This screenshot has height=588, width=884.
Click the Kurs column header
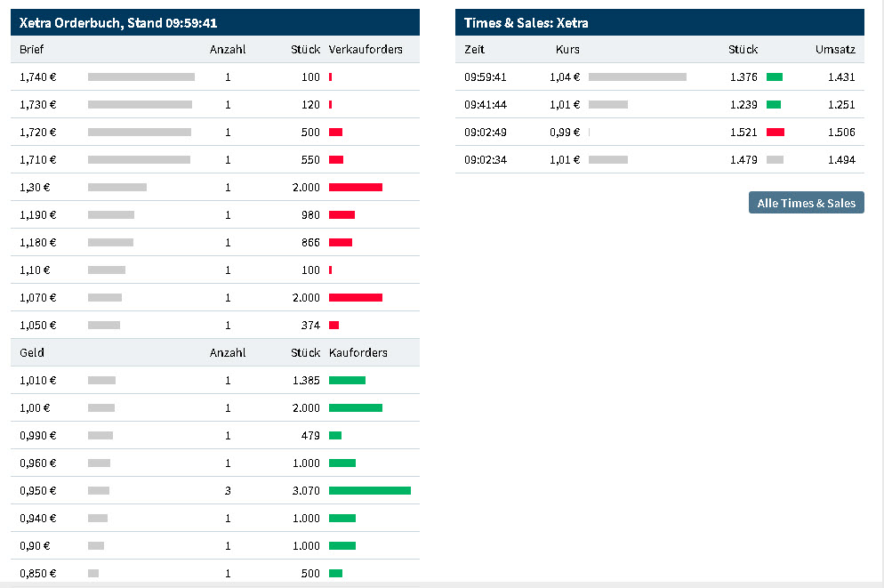(x=567, y=49)
